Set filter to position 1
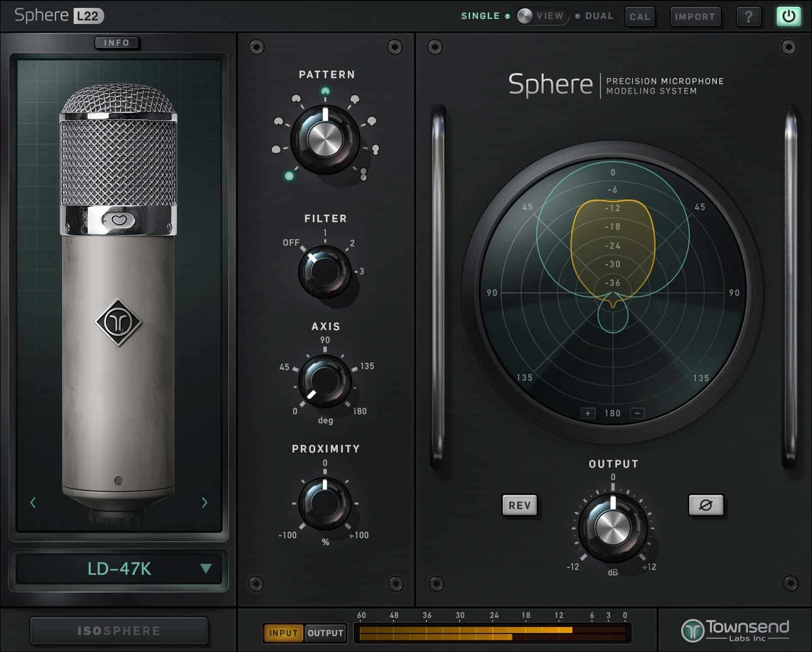 click(325, 233)
